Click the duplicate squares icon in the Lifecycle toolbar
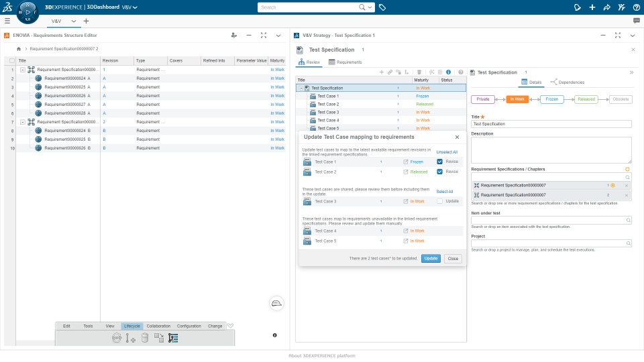Image resolution: width=644 pixels, height=362 pixels. pos(158,338)
